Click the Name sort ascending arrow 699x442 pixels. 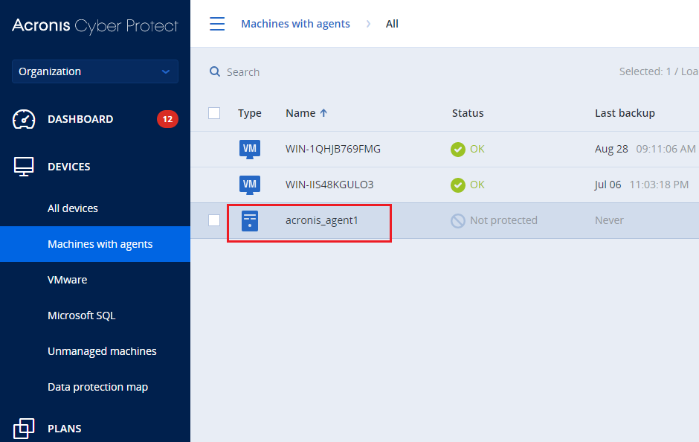click(324, 113)
